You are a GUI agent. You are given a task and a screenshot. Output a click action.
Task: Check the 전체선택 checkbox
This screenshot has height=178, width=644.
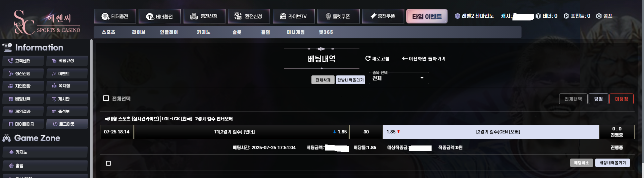[x=106, y=98]
